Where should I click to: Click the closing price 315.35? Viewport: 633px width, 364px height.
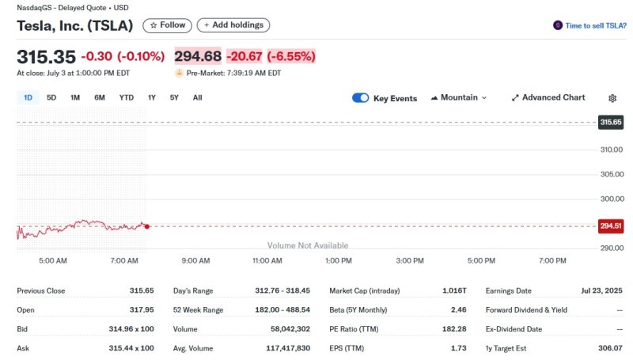pos(46,57)
